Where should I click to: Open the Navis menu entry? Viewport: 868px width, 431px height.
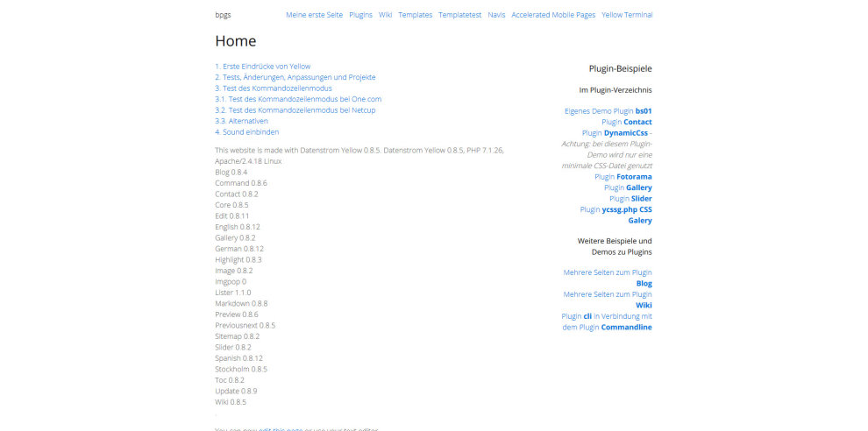496,15
